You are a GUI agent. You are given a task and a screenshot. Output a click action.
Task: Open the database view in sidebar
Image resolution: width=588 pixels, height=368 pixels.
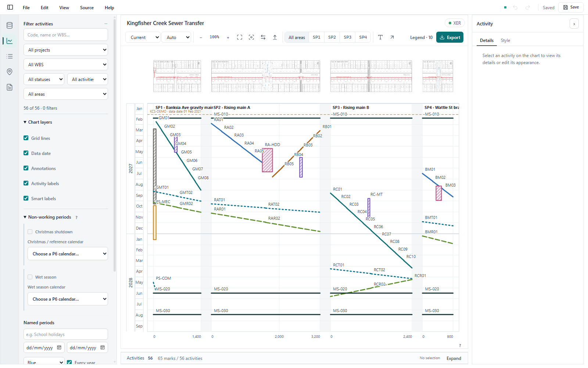[x=10, y=25]
